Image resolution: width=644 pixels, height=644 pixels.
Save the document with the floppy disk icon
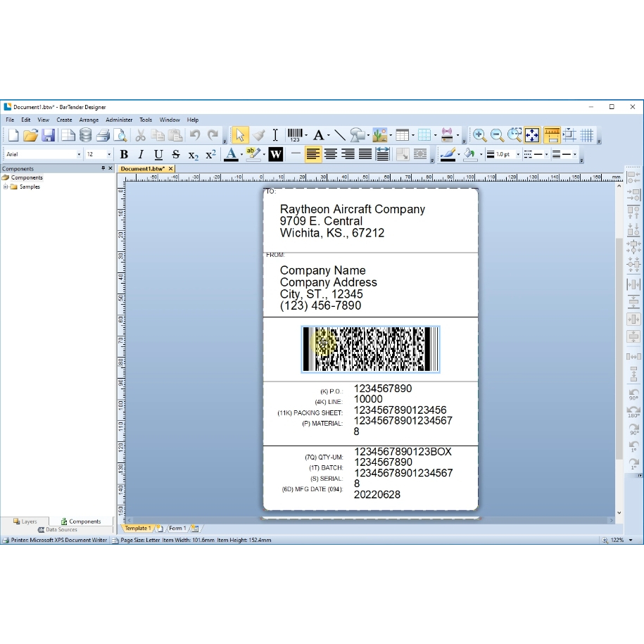tap(49, 135)
